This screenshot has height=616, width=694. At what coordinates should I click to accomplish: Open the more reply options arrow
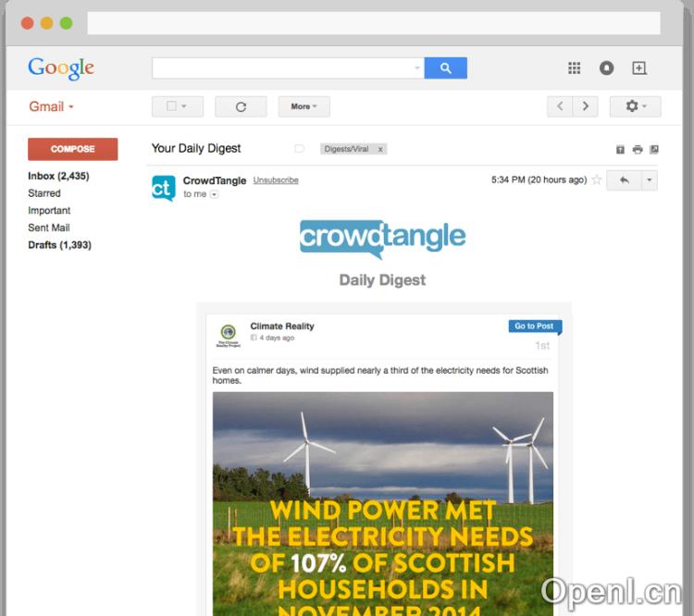click(650, 180)
